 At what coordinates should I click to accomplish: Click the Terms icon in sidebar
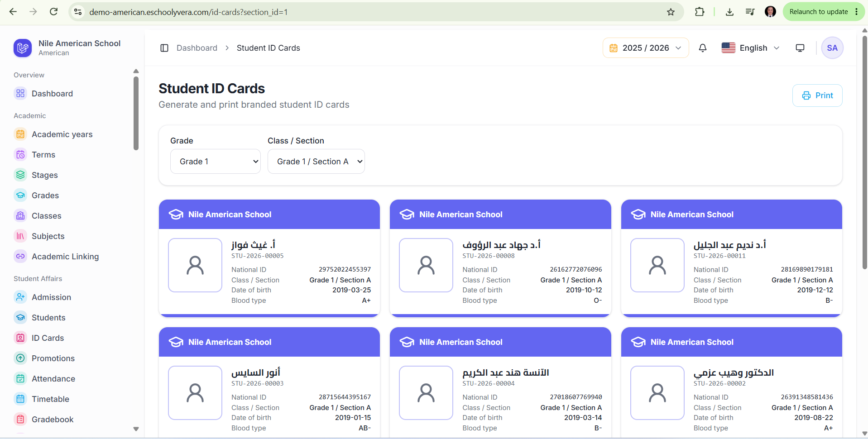tap(20, 155)
